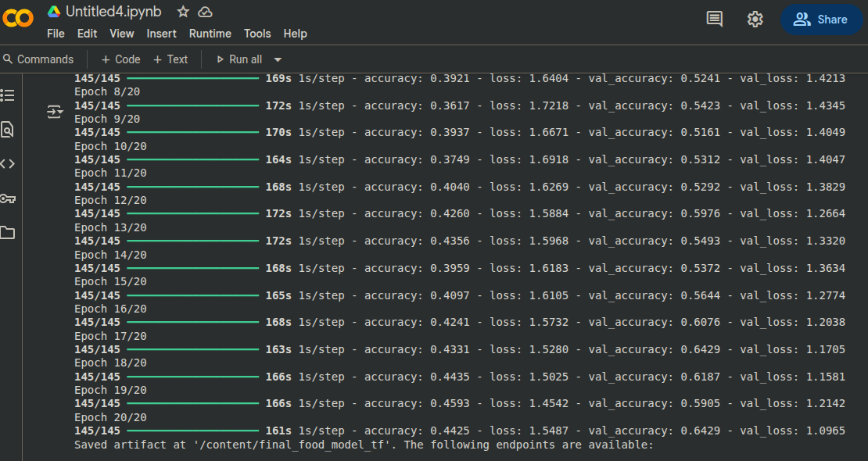The width and height of the screenshot is (868, 461).
Task: Open the secrets key sidebar
Action: point(8,198)
